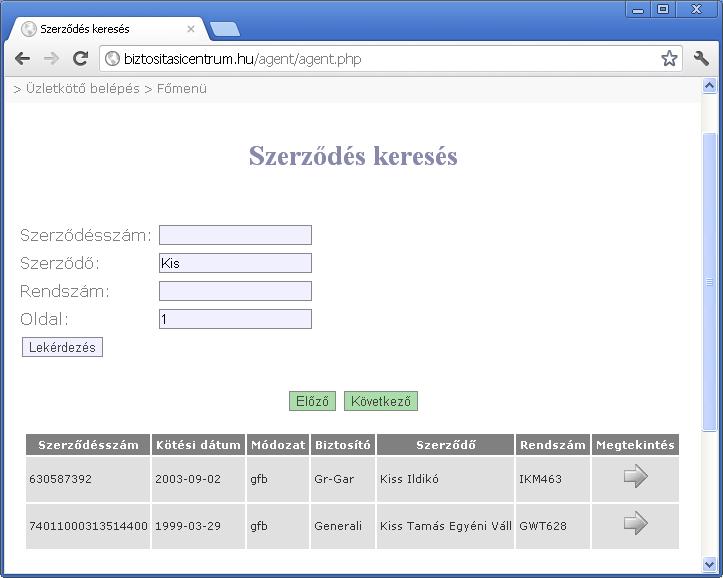
Task: Click the view arrow for Kiss Ildikó
Action: tap(635, 478)
